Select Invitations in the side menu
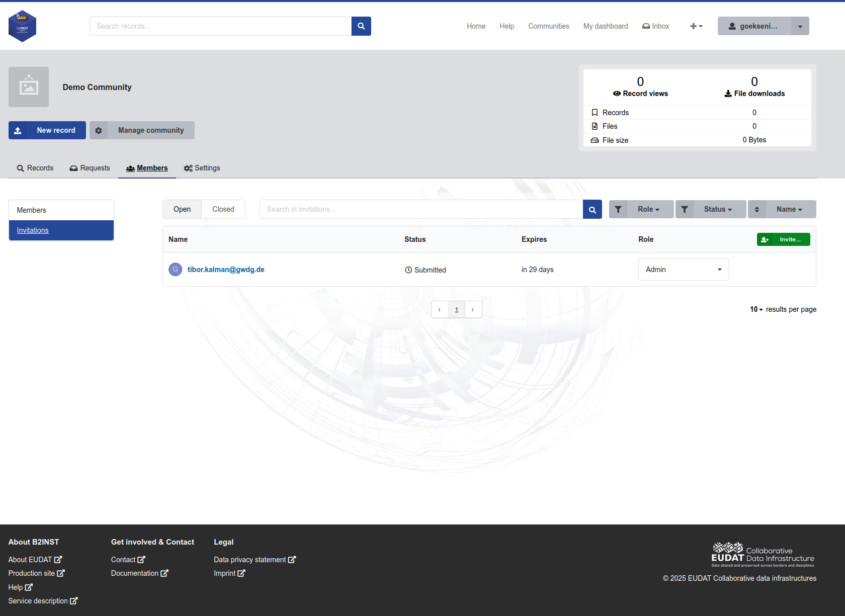 (x=61, y=230)
